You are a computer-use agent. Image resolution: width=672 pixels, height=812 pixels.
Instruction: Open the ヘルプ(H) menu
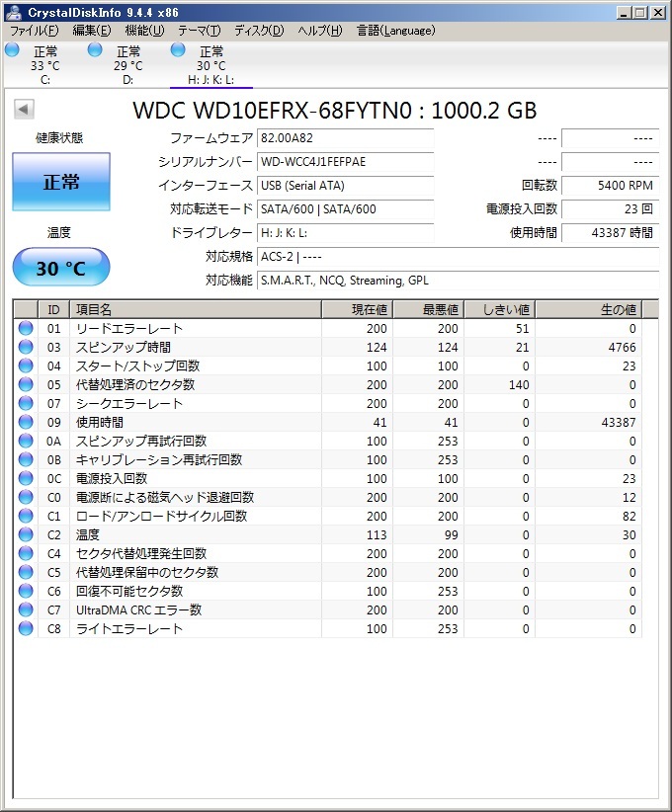point(320,31)
